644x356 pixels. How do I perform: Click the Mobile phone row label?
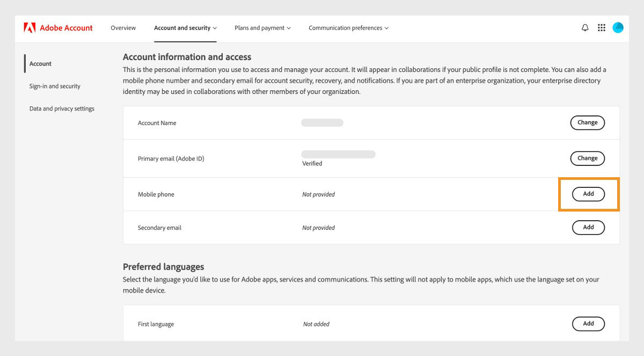pyautogui.click(x=156, y=194)
